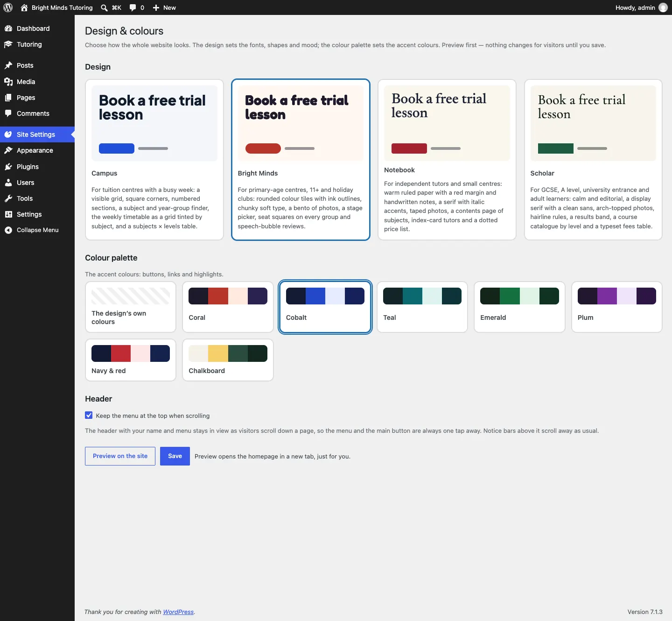The image size is (672, 621).
Task: Open the Tutoring menu item
Action: (37, 44)
